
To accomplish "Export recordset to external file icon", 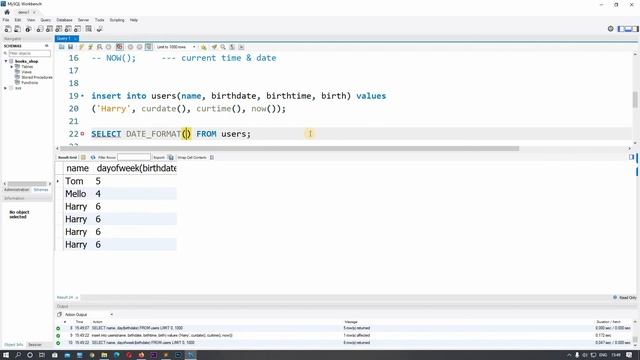I will [x=171, y=158].
